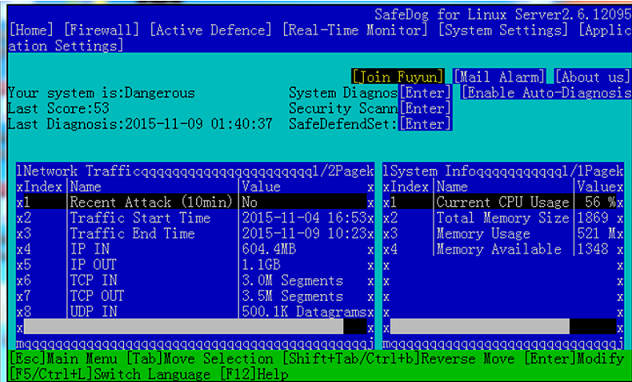The image size is (632, 382).
Task: Click the Network Traffic horizontal scrollbar
Action: [x=195, y=327]
